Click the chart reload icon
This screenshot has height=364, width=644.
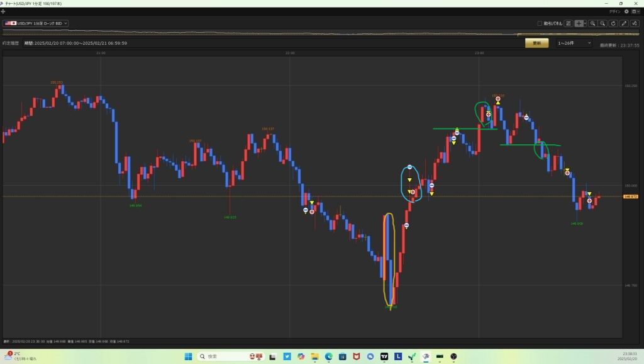click(613, 23)
